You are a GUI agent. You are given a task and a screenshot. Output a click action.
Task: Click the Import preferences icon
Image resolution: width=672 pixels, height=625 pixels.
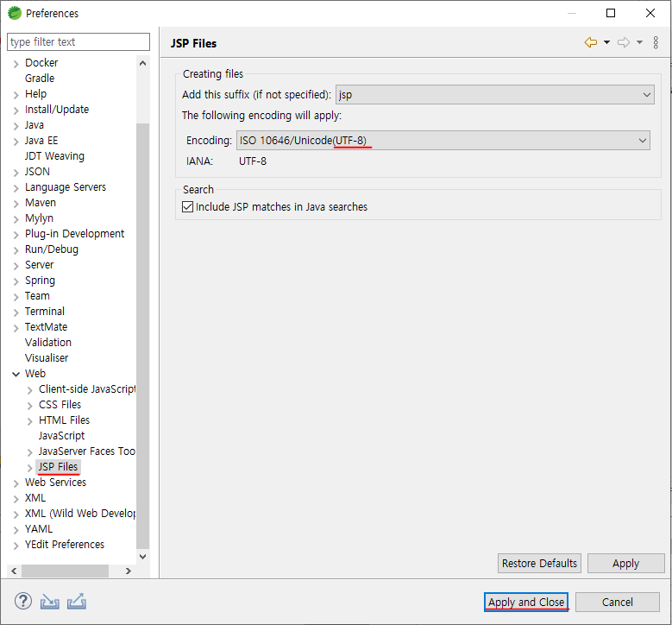point(50,602)
